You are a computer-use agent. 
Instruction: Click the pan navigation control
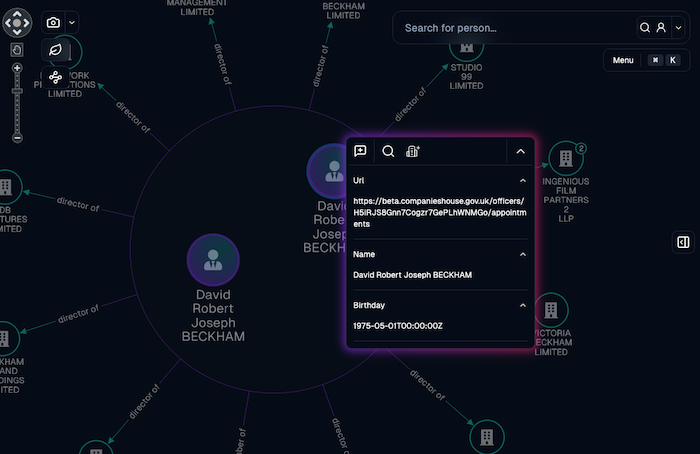(17, 22)
